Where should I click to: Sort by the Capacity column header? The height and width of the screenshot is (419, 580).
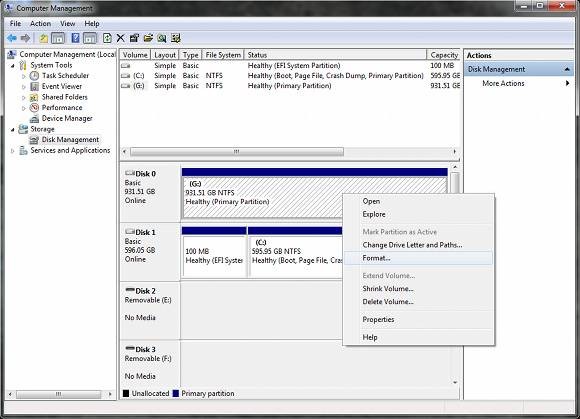tap(444, 55)
